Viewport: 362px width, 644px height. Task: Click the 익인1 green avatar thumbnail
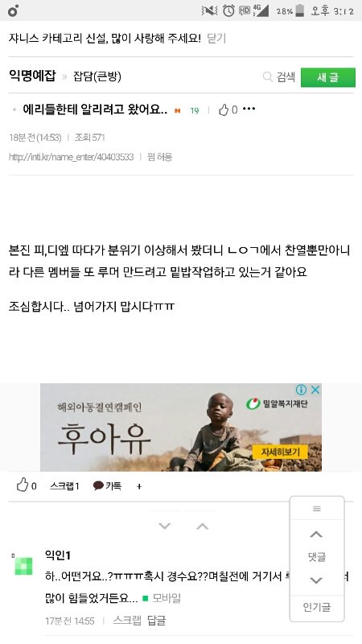pyautogui.click(x=23, y=566)
